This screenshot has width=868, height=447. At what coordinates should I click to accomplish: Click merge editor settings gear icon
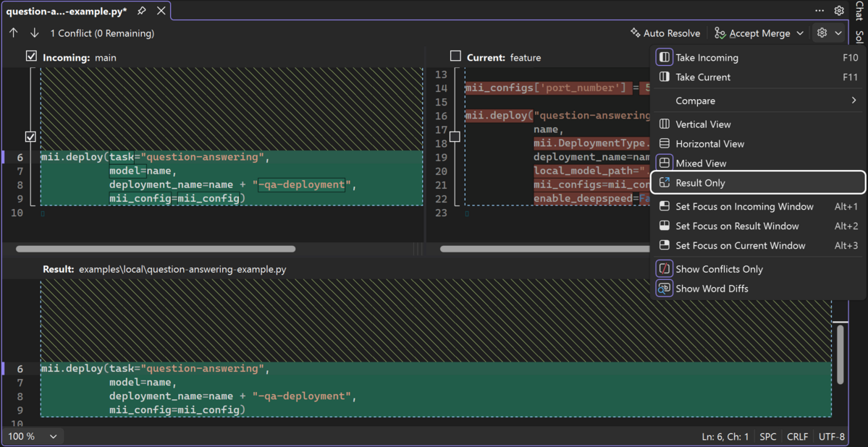[x=822, y=33]
